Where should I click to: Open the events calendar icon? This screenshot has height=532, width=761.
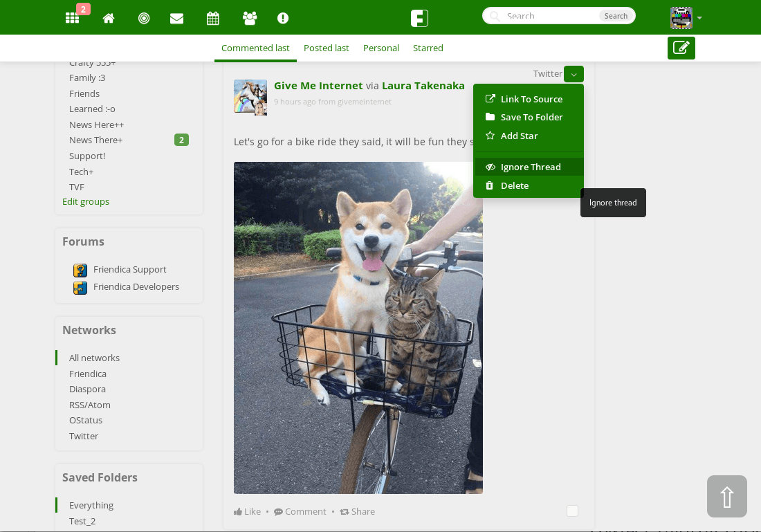click(x=212, y=17)
